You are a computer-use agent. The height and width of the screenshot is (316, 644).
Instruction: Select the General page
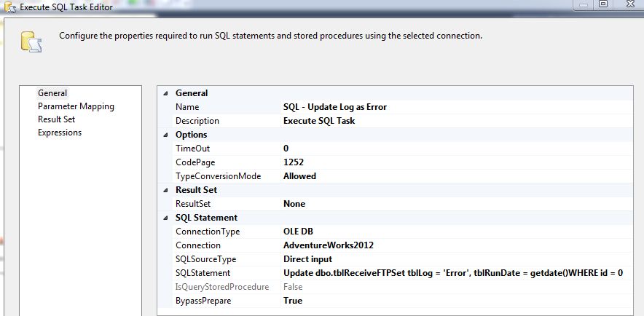[52, 93]
